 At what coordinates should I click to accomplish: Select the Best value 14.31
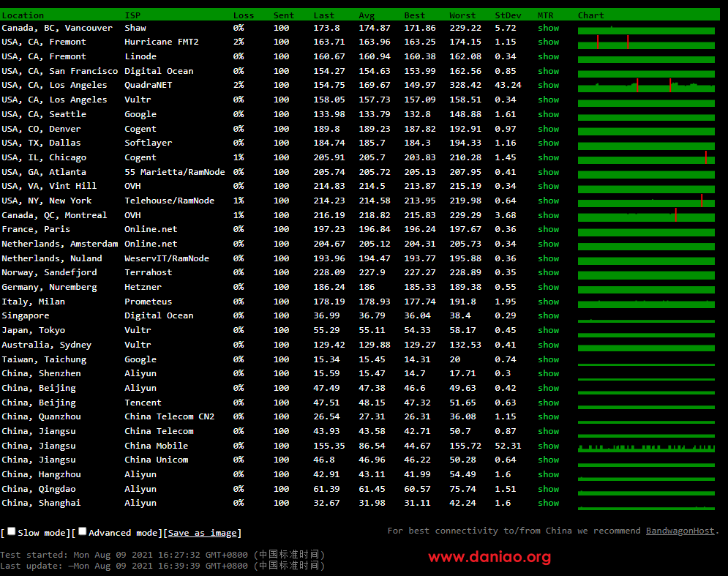point(417,359)
